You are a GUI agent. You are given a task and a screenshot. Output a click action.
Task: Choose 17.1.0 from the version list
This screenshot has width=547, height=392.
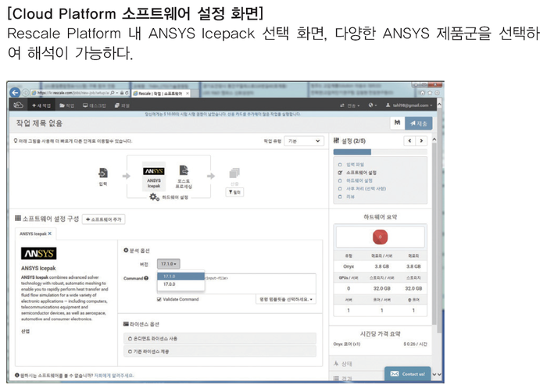click(181, 276)
